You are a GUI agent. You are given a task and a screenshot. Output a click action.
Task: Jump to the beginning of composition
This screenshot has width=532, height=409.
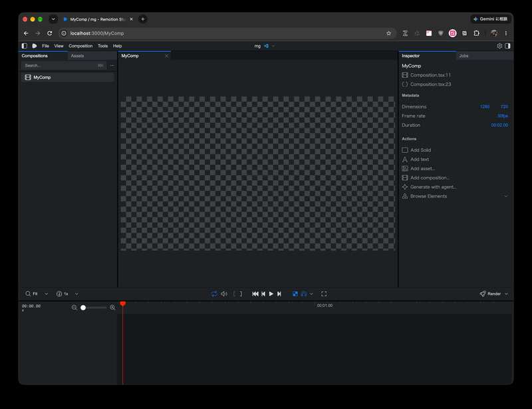coord(255,294)
